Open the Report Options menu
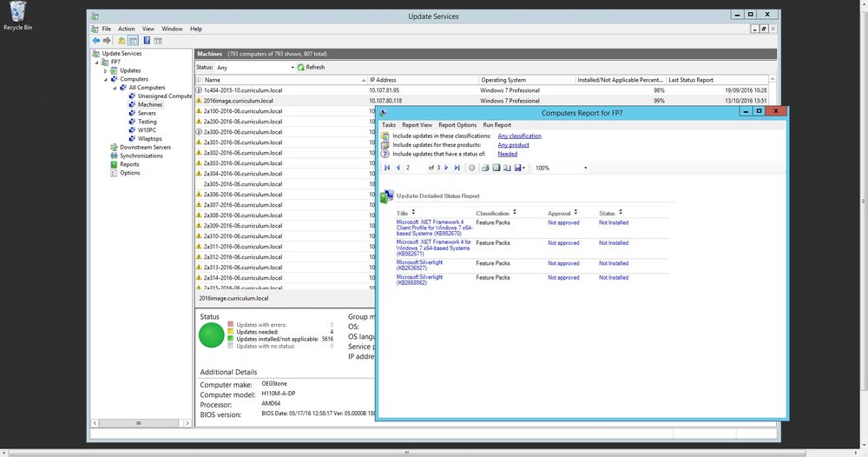868x457 pixels. tap(457, 125)
